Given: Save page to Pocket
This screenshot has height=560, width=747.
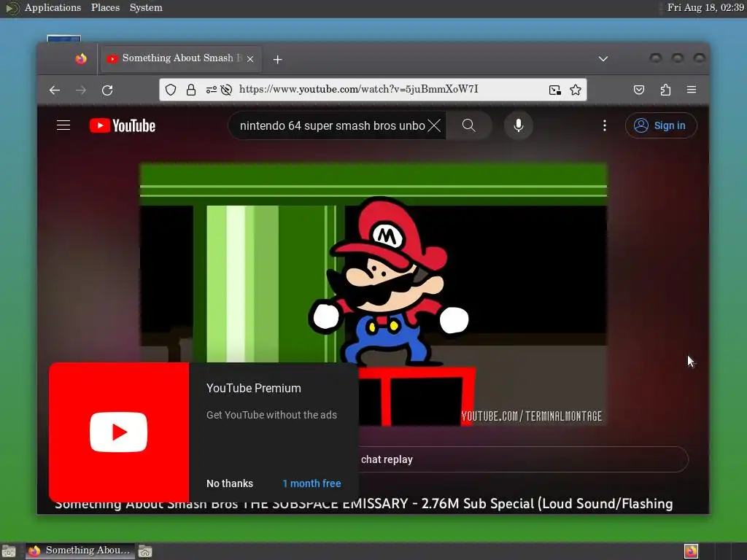Looking at the screenshot, I should (x=639, y=90).
